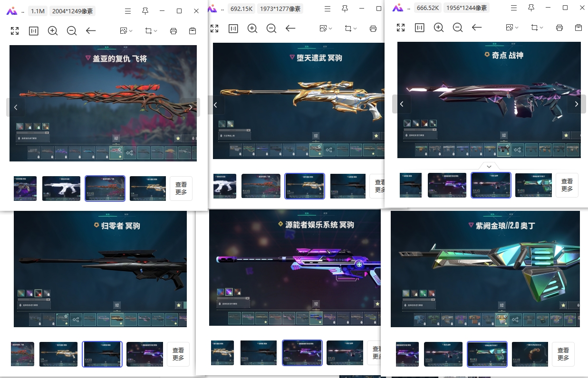Screen dimensions: 588x378
Task: Pin the 1.1M window on top
Action: point(145,11)
